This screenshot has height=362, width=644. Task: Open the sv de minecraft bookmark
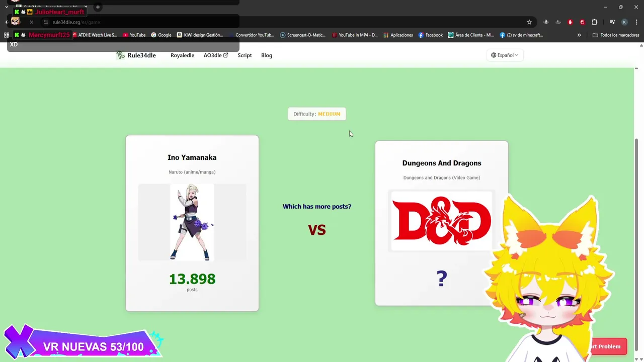pos(522,35)
